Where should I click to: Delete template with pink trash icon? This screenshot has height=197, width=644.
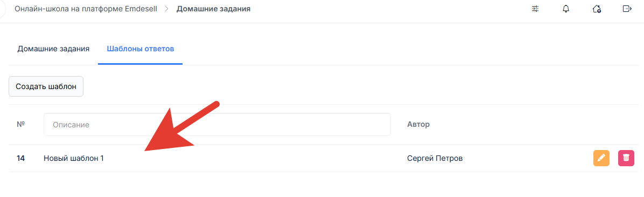pyautogui.click(x=626, y=158)
